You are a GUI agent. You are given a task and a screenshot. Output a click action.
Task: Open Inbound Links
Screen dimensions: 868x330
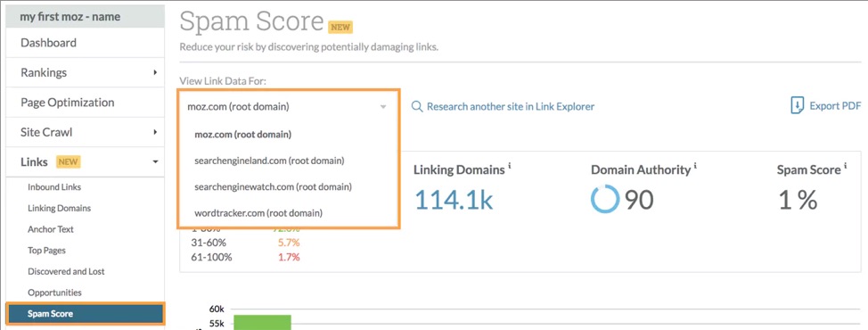pos(54,187)
